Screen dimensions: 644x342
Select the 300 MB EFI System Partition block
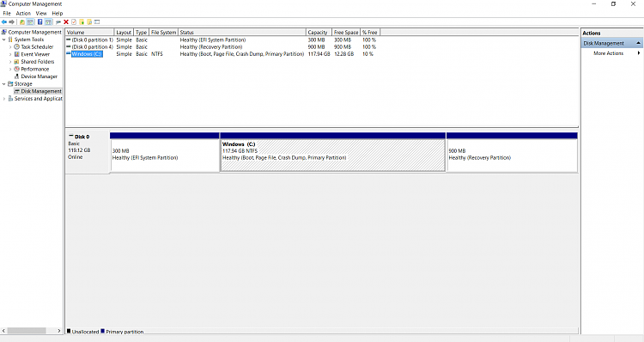(165, 155)
